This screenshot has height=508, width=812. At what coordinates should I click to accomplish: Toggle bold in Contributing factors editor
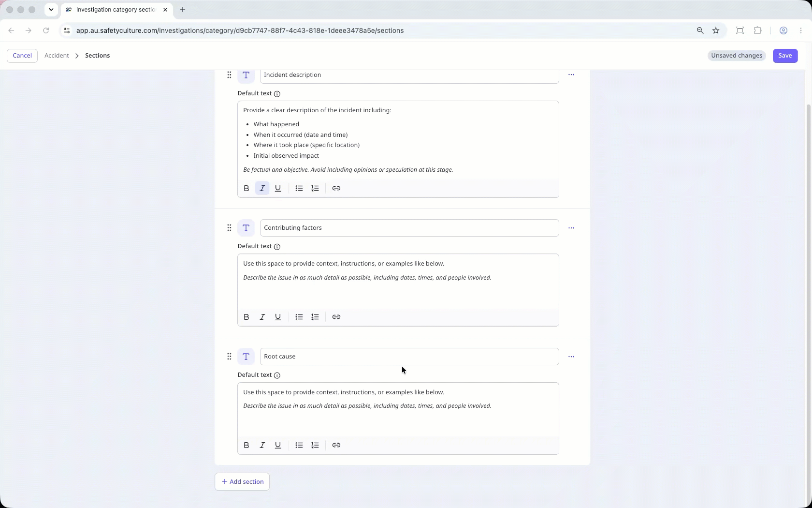[246, 317]
